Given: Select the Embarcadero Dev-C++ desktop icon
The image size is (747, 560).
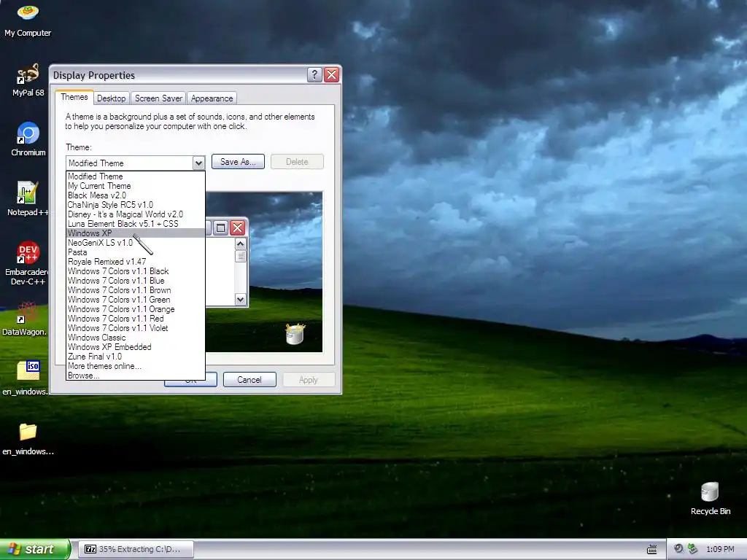Looking at the screenshot, I should pyautogui.click(x=28, y=263).
